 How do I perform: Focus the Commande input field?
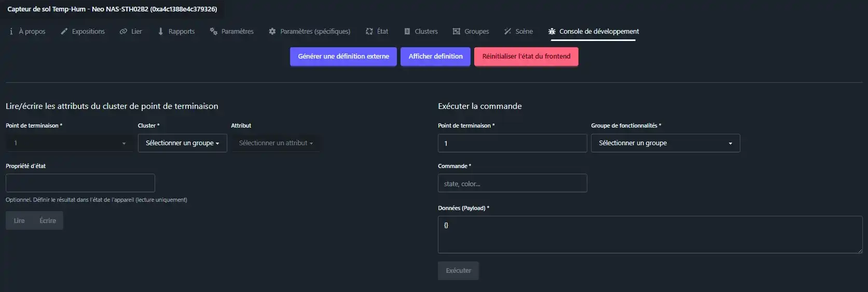(512, 184)
